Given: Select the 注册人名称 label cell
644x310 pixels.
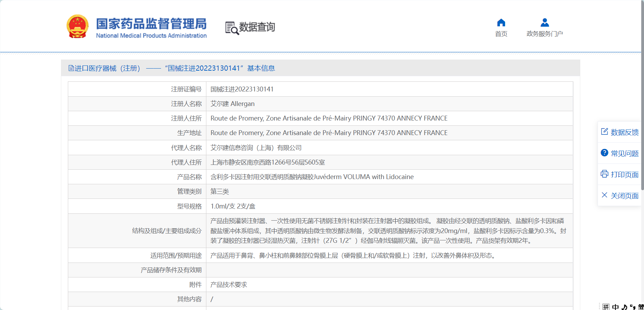Looking at the screenshot, I should coord(137,104).
